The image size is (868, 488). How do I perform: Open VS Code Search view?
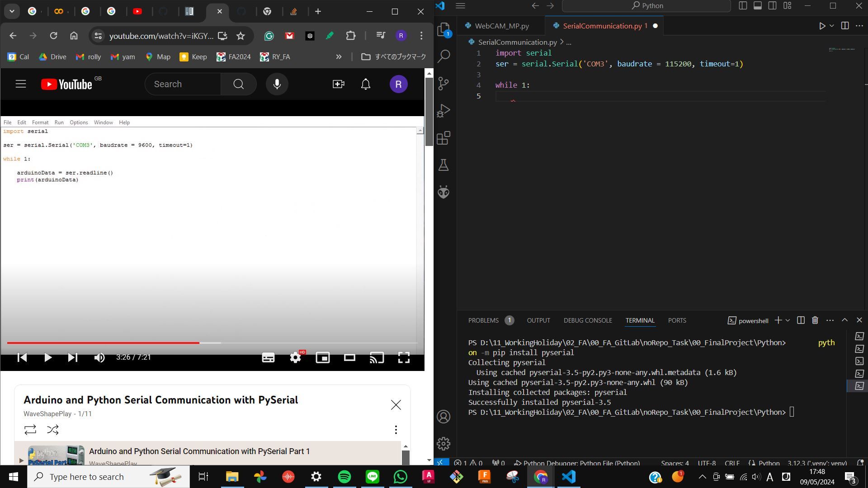[x=444, y=56]
